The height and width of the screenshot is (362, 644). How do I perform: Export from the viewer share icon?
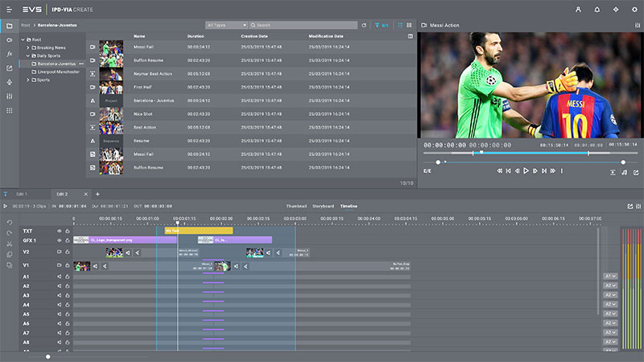[x=636, y=172]
